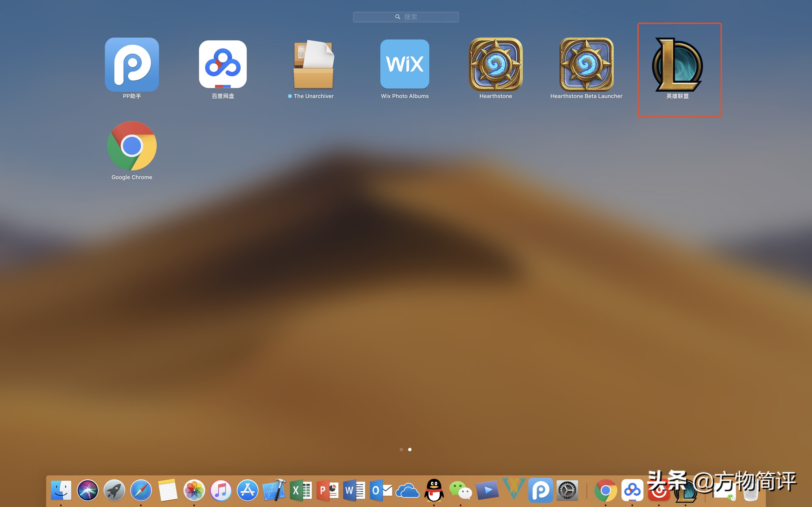Open the PP助手 app icon
Screen dimensions: 812x507
[x=132, y=65]
